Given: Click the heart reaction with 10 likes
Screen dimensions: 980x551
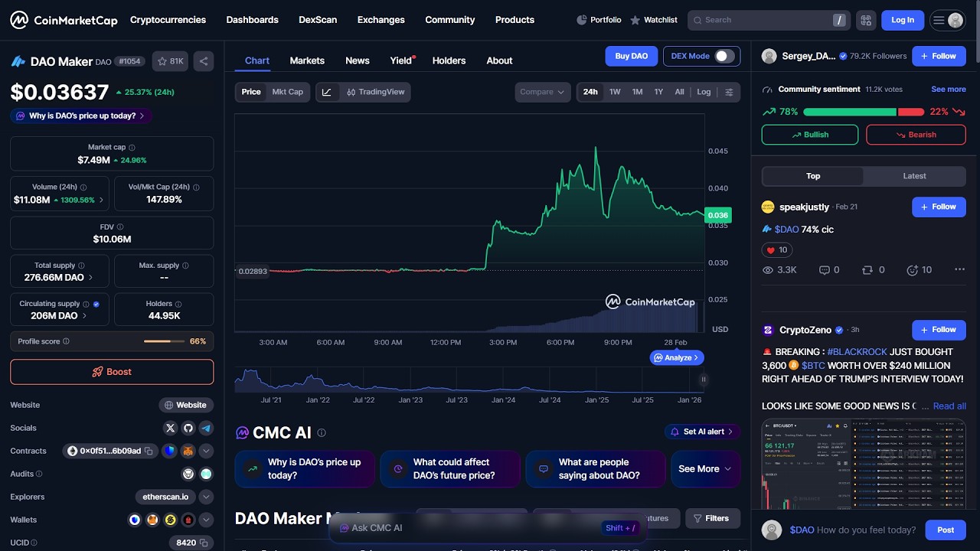Looking at the screenshot, I should pyautogui.click(x=777, y=249).
